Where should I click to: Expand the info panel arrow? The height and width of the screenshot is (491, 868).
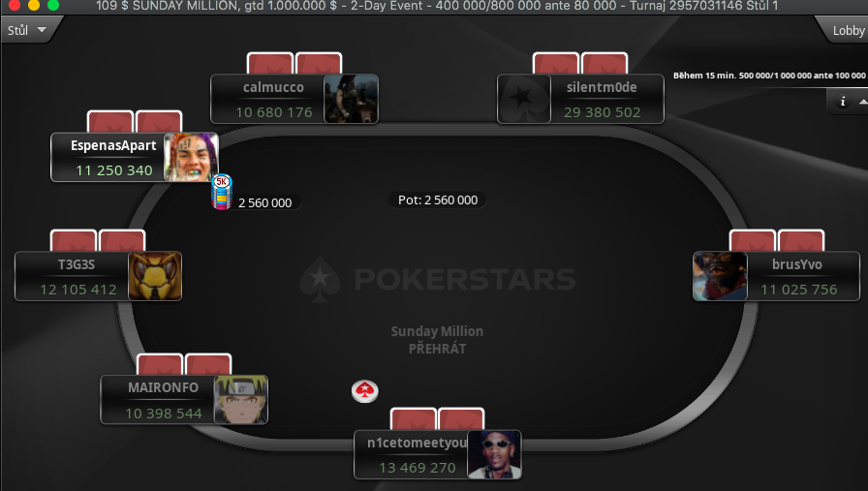coord(862,102)
